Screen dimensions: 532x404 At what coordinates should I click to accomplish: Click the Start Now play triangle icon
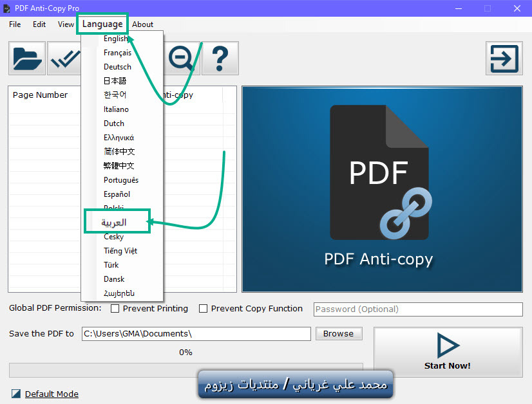448,345
